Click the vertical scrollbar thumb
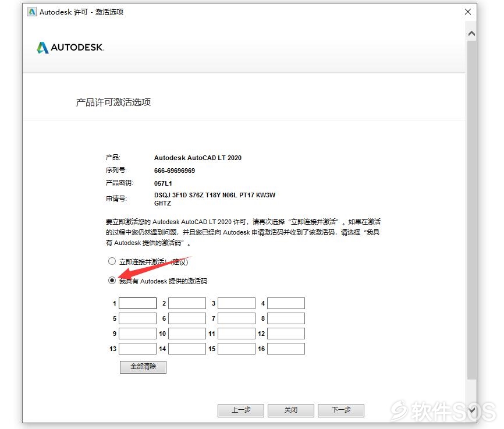This screenshot has width=504, height=429. pyautogui.click(x=471, y=210)
